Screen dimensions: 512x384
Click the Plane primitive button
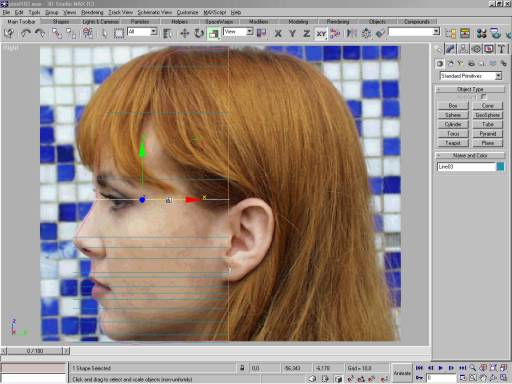(x=488, y=143)
